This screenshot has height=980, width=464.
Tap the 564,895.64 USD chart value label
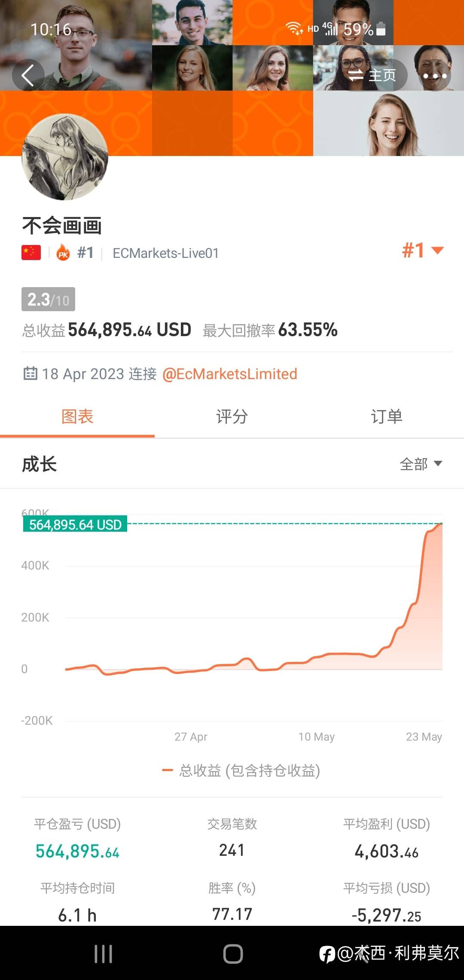point(75,524)
